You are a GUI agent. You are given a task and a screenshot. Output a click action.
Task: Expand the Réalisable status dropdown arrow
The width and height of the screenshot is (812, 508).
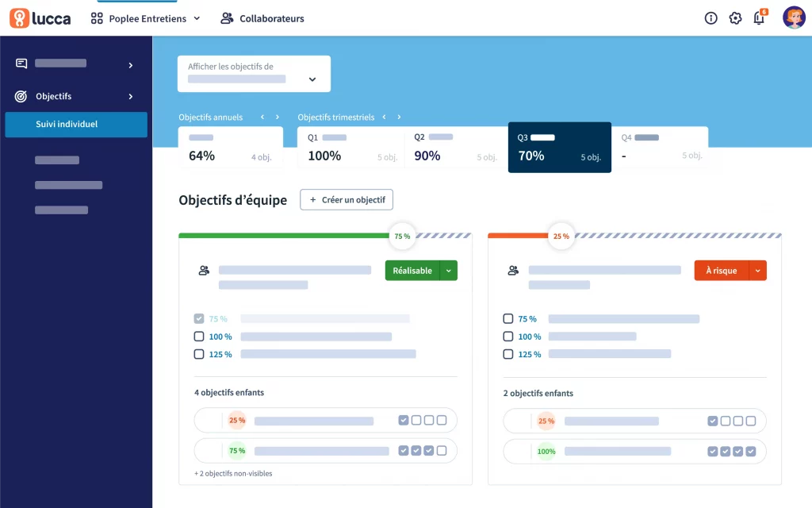[449, 271]
